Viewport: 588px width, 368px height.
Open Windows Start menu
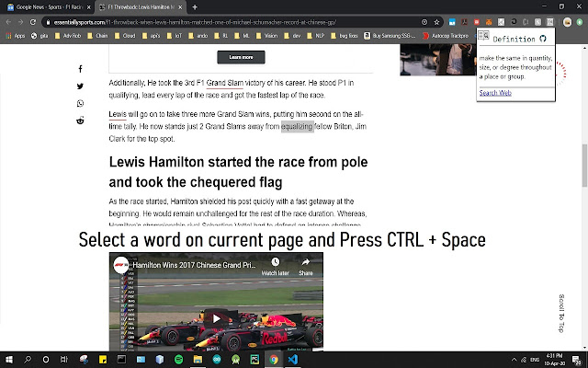click(x=8, y=360)
